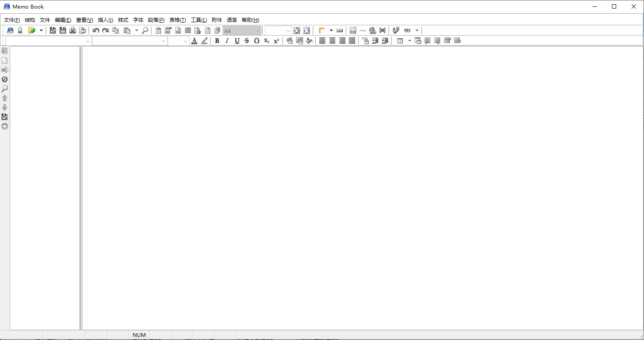Increase the paragraph indent
The image size is (644, 340).
coord(375,41)
